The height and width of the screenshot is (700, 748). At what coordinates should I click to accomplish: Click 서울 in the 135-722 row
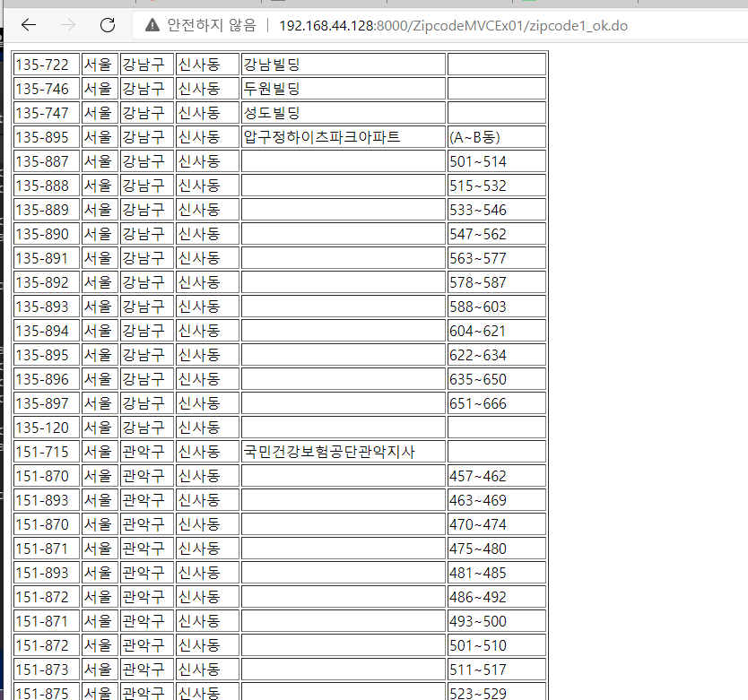click(x=100, y=65)
